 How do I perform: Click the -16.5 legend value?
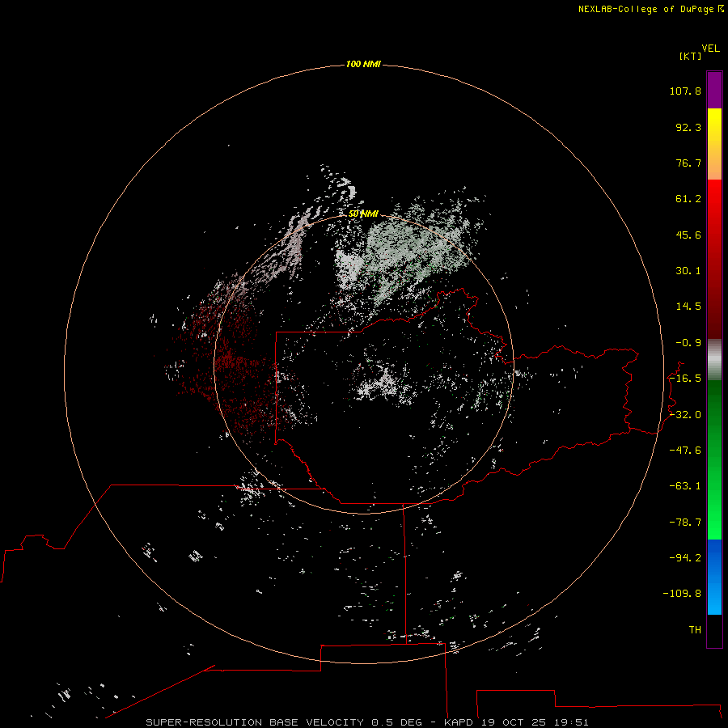[685, 379]
